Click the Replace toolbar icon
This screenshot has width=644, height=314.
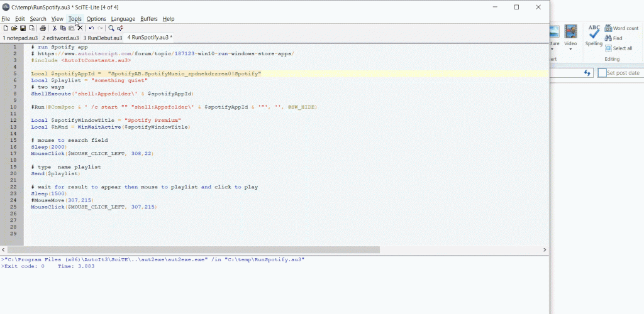point(120,28)
